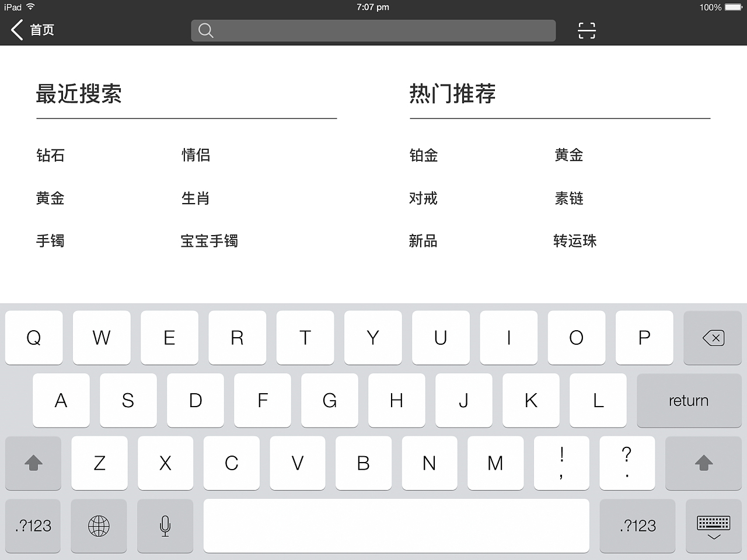This screenshot has width=747, height=560.
Task: Tap the Q key
Action: point(34,338)
